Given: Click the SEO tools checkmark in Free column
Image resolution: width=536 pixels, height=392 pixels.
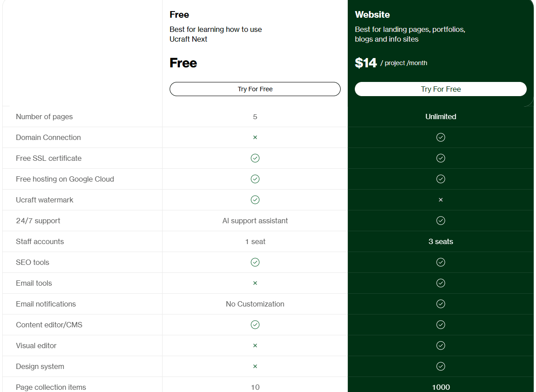Looking at the screenshot, I should [x=255, y=262].
